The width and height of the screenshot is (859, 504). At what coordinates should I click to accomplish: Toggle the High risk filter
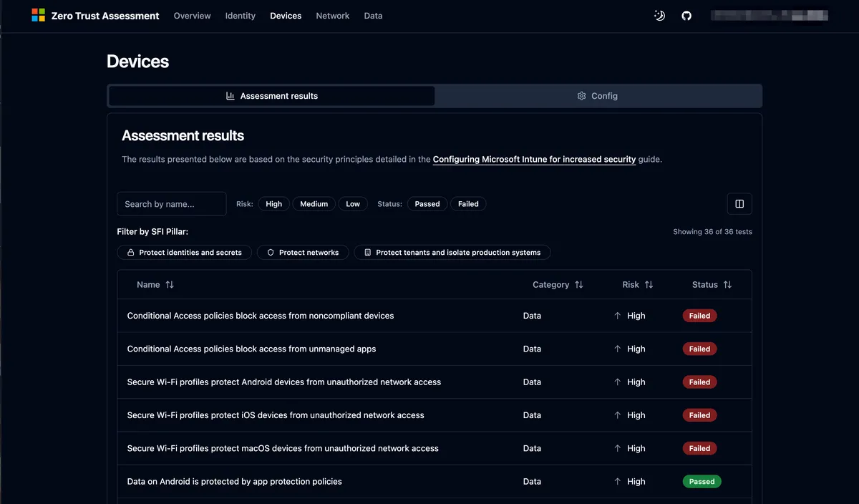[x=274, y=204]
